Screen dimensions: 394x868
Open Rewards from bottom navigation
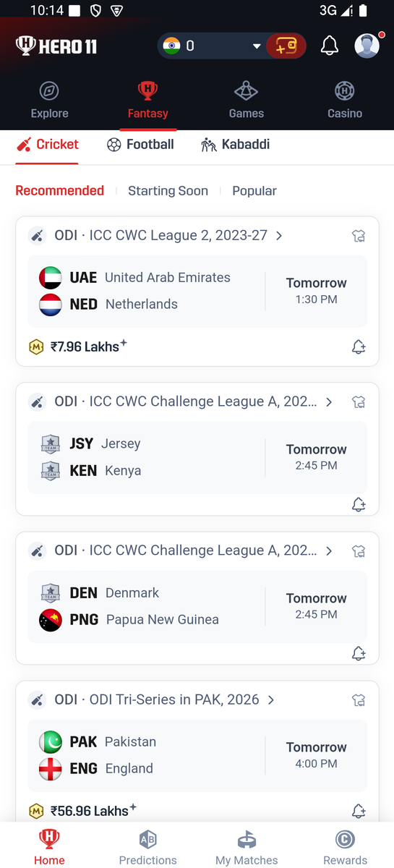tap(345, 847)
